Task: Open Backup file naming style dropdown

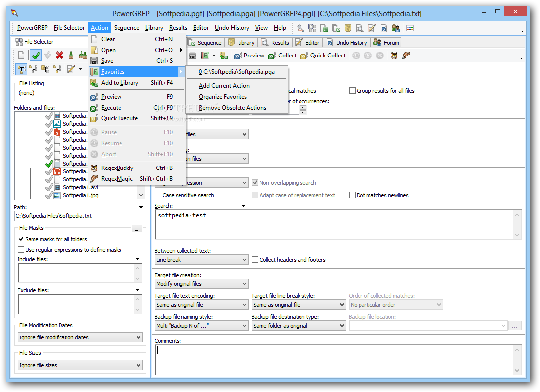Action: pyautogui.click(x=201, y=326)
